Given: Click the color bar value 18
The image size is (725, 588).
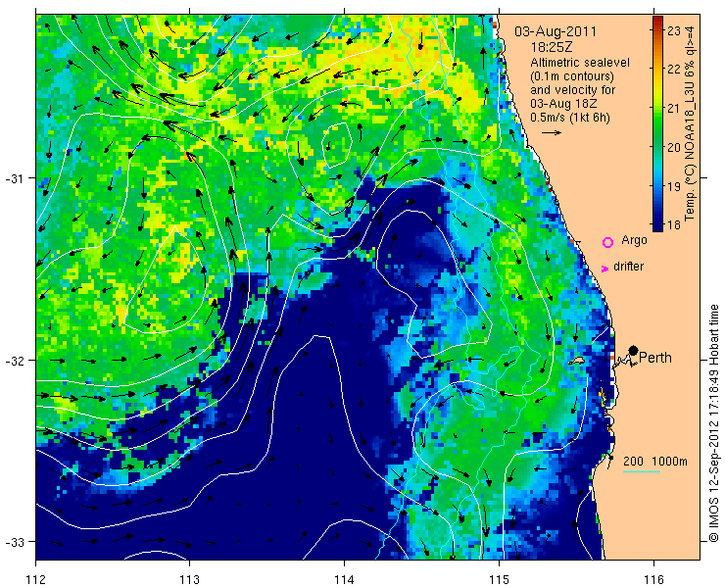Looking at the screenshot, I should point(675,225).
